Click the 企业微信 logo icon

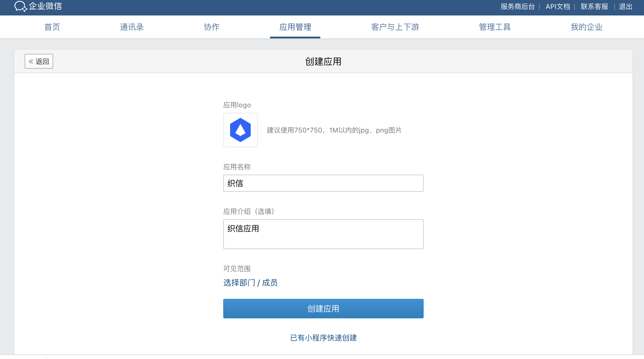21,6
